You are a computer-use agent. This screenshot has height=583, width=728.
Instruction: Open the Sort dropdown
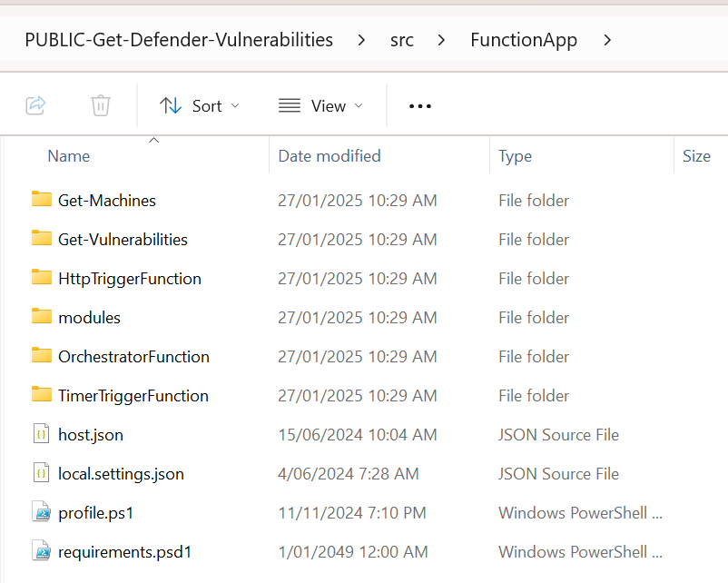(x=200, y=106)
